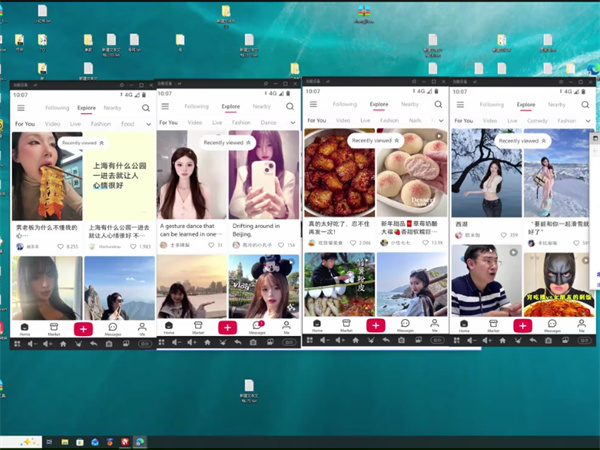Click the home button in second emulator toolbar
Screen dimensions: 600x450
point(207,342)
